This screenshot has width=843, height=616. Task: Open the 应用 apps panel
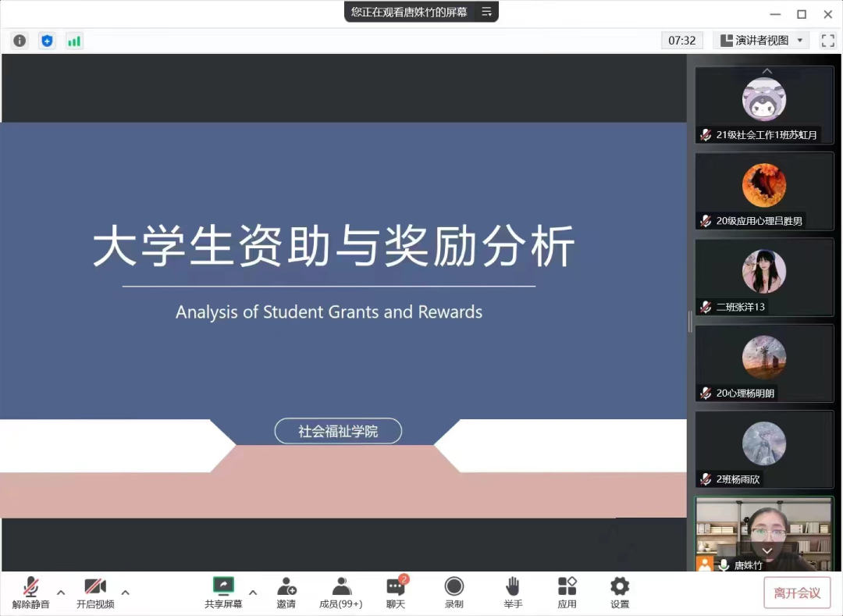click(567, 593)
